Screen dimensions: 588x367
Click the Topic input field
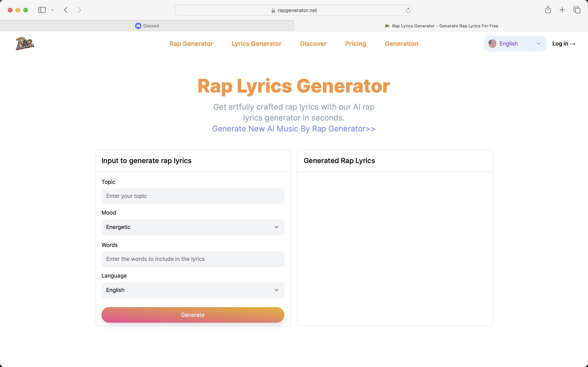[193, 196]
